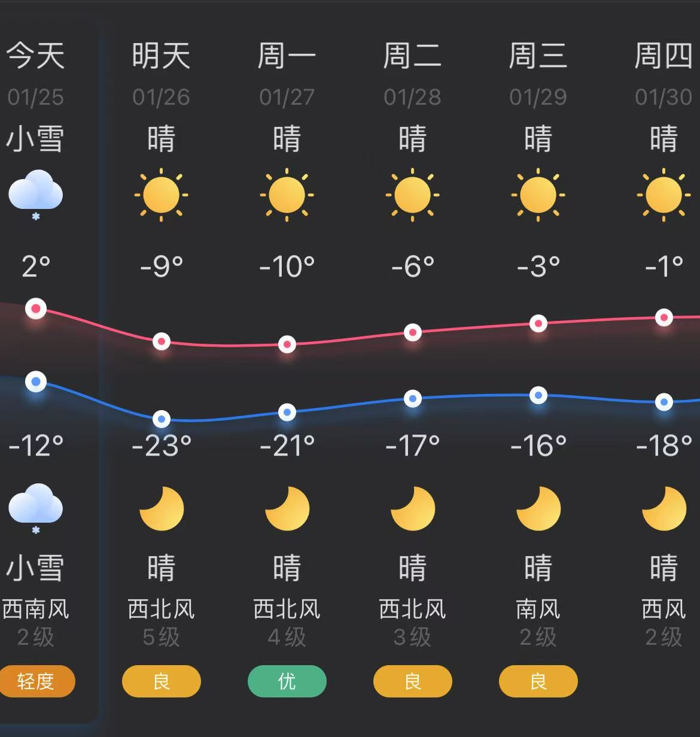The image size is (700, 737).
Task: Click the moon icon for 周三 night
Action: (538, 508)
